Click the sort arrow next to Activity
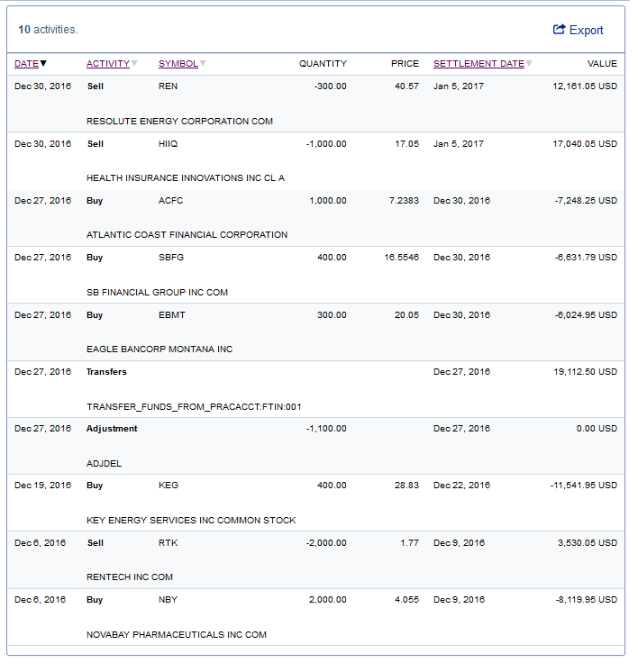638x672 pixels. tap(134, 64)
